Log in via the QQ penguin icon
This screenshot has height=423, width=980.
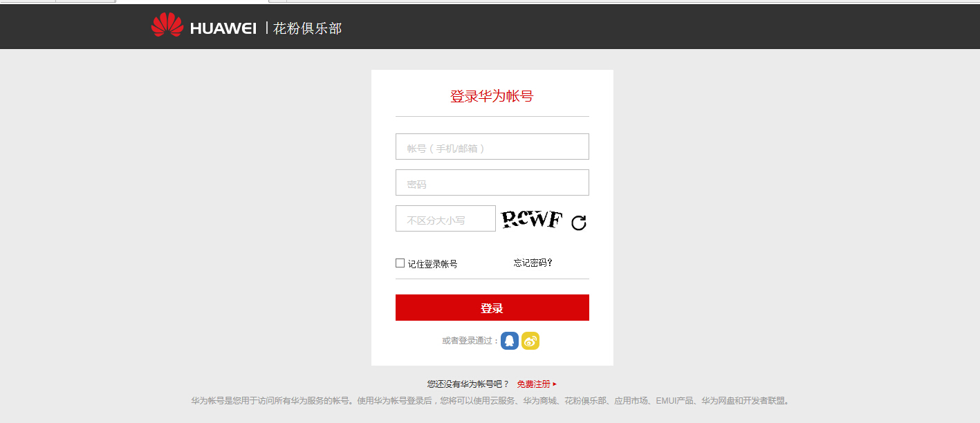click(x=510, y=341)
